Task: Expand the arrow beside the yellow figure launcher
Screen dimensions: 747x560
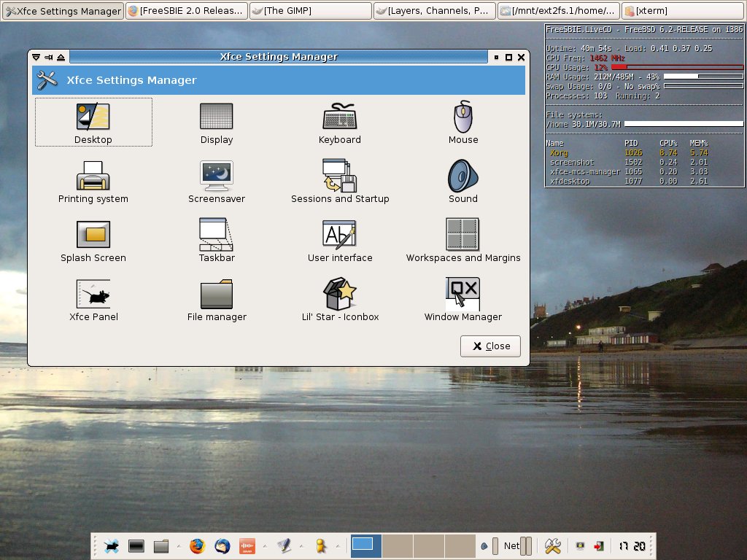Action: click(x=338, y=545)
